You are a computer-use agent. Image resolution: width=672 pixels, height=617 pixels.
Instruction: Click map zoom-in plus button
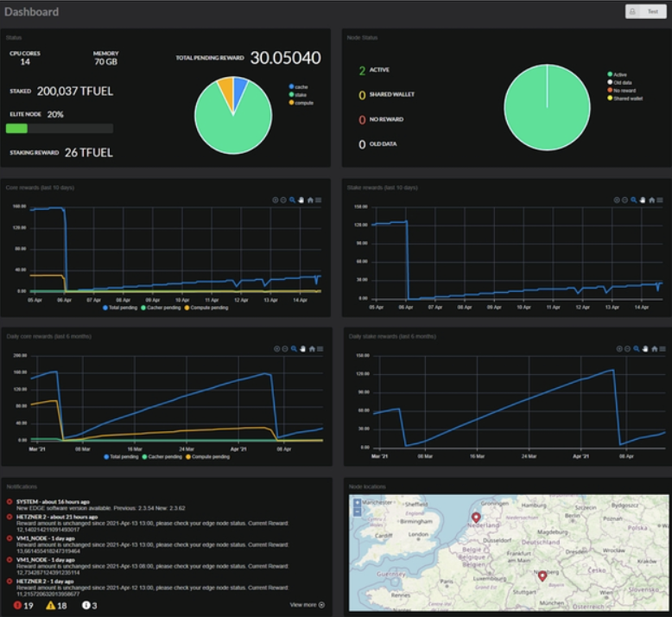[x=357, y=503]
